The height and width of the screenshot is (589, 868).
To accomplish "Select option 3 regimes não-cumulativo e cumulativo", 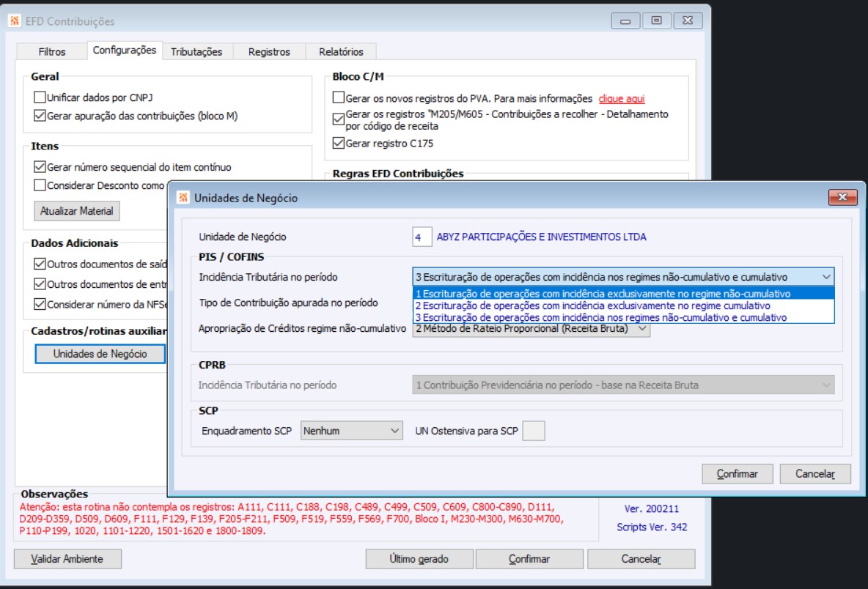I will (623, 317).
